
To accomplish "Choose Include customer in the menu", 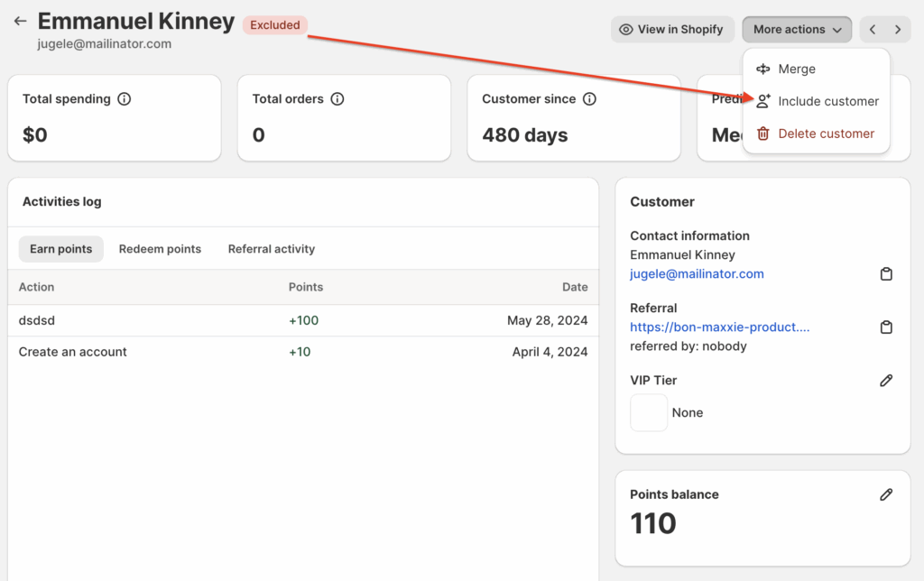I will (x=827, y=102).
